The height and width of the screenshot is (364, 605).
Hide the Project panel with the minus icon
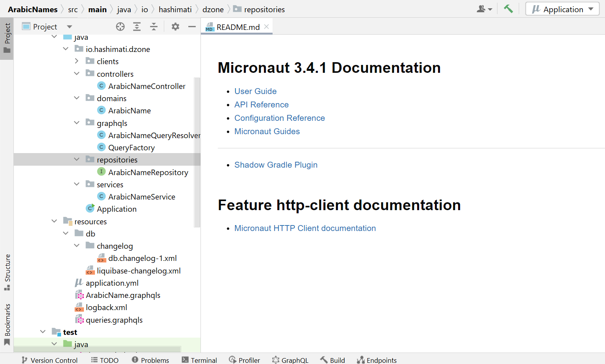point(192,27)
